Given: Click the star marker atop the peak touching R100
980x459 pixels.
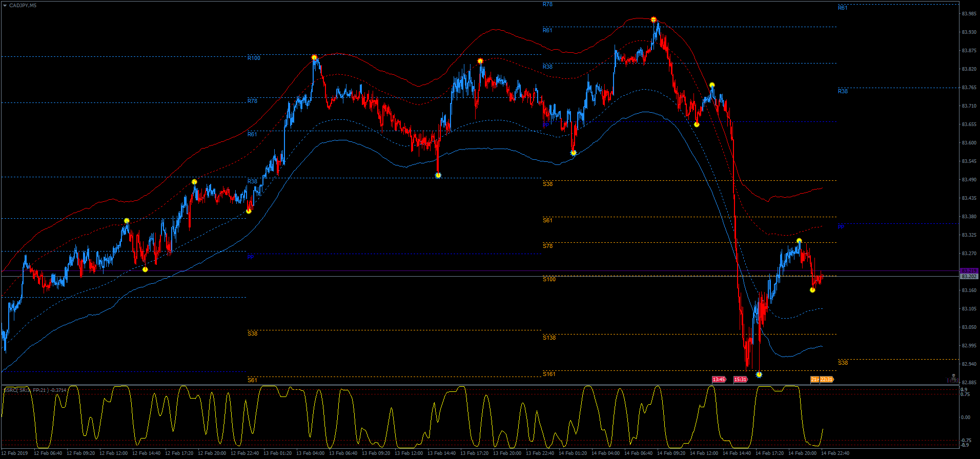Looking at the screenshot, I should point(314,58).
